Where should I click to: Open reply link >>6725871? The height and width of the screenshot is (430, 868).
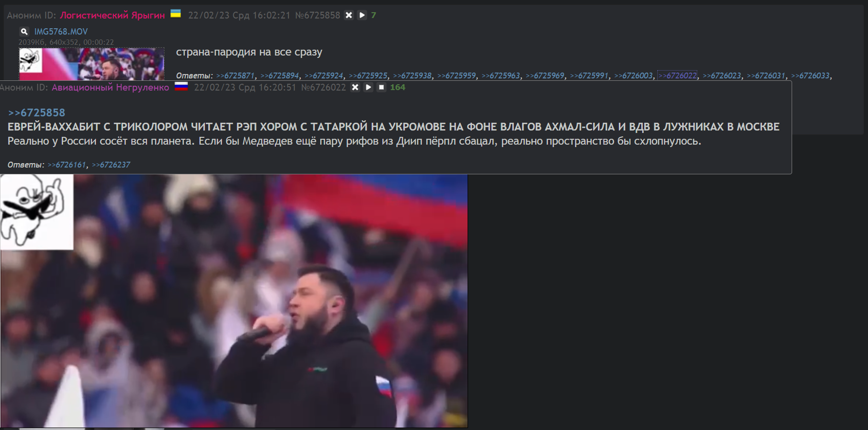click(235, 75)
